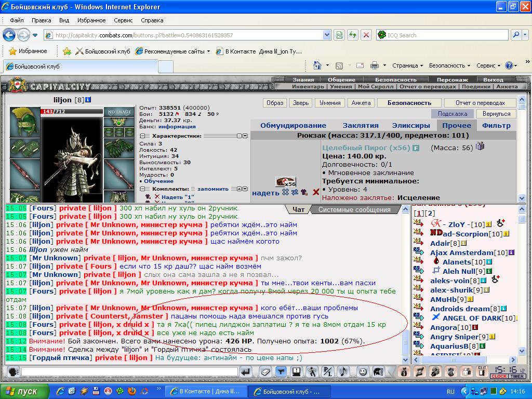
Task: Open В Контакте window in taskbar
Action: [205, 391]
